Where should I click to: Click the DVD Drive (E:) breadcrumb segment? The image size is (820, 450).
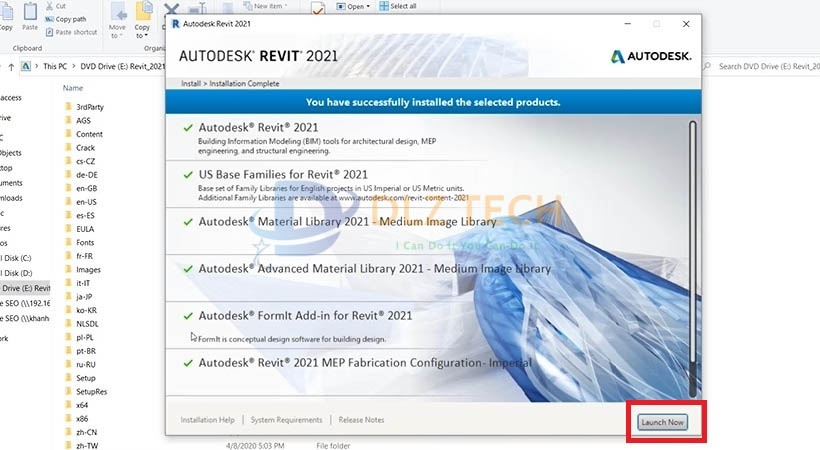tap(122, 66)
